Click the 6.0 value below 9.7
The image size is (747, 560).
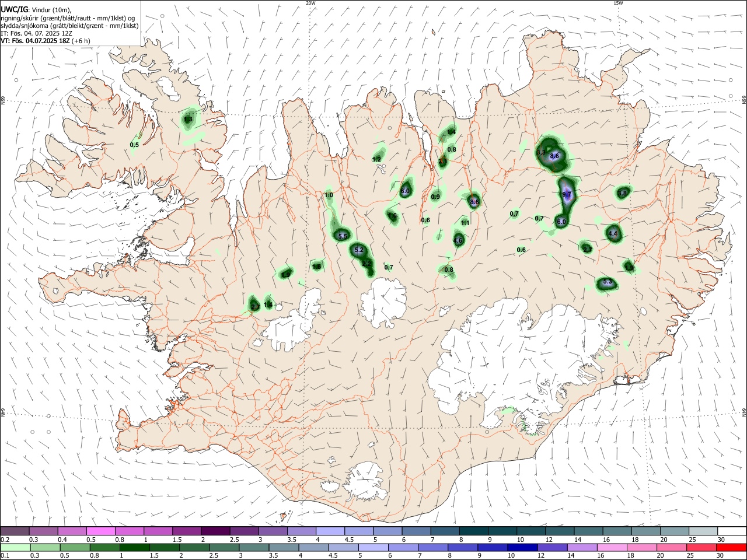tap(561, 222)
